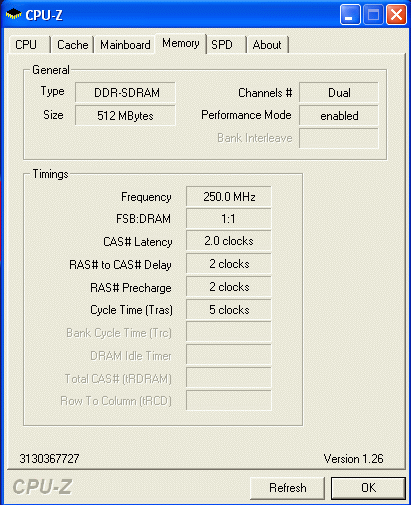Select the Memory tab
411x505 pixels.
pyautogui.click(x=181, y=43)
